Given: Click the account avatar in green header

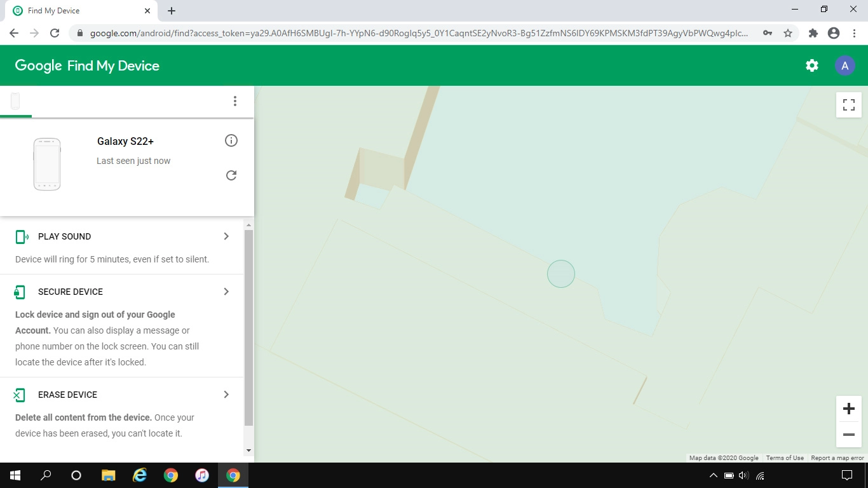Looking at the screenshot, I should (x=844, y=65).
